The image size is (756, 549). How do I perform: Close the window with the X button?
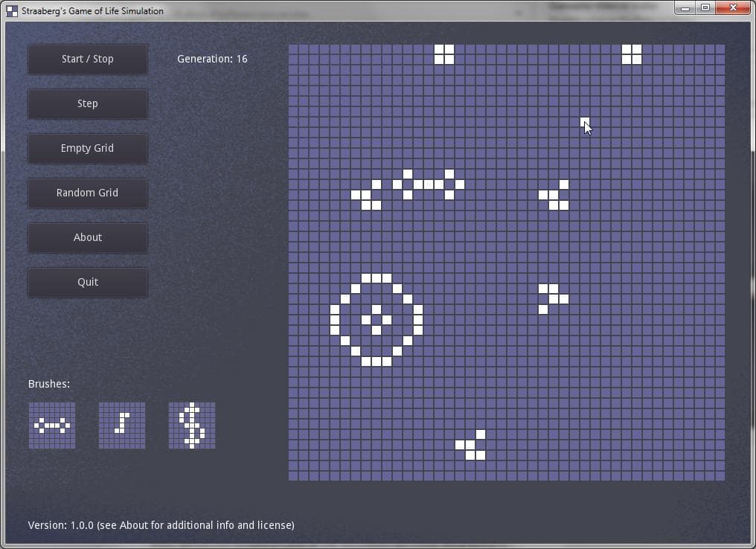point(733,7)
